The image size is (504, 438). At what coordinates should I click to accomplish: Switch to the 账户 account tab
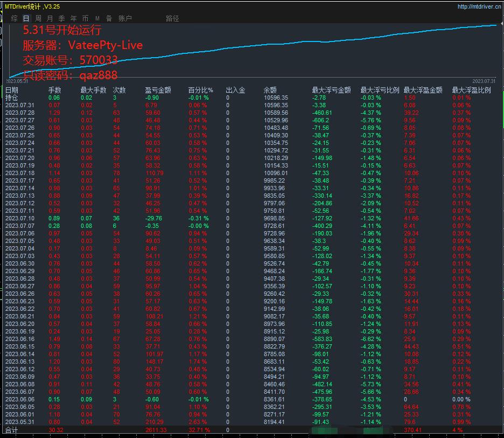(125, 18)
